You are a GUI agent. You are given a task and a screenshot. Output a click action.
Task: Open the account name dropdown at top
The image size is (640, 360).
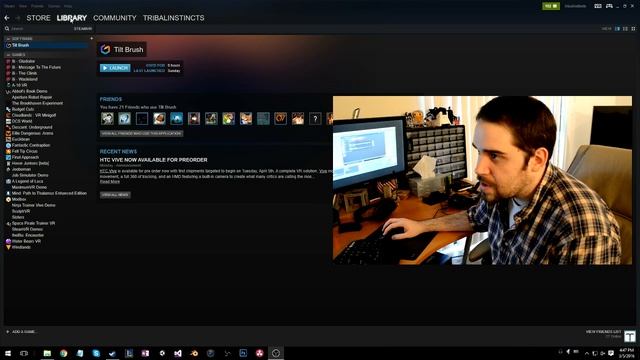click(x=576, y=6)
